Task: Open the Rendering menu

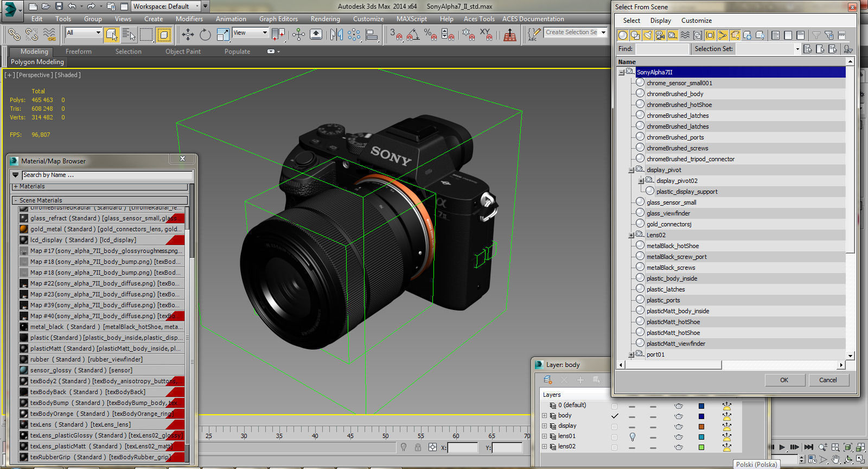Action: (x=325, y=19)
